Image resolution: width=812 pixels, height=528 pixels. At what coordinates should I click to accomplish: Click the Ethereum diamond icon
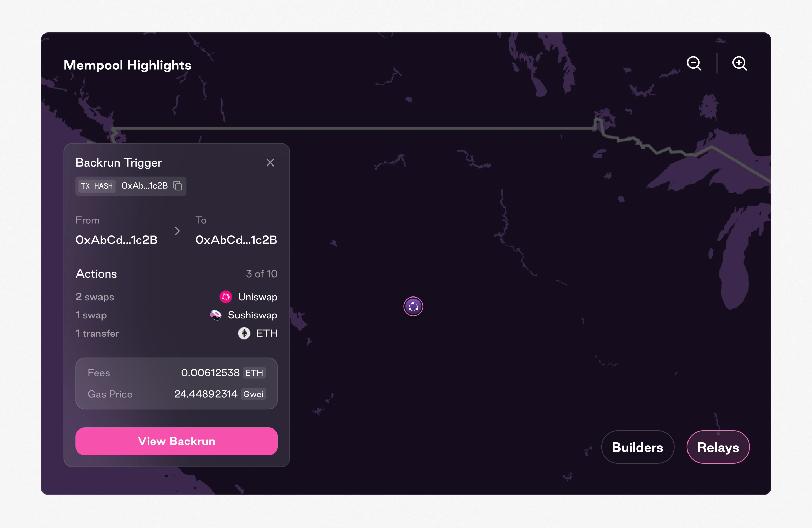[244, 333]
